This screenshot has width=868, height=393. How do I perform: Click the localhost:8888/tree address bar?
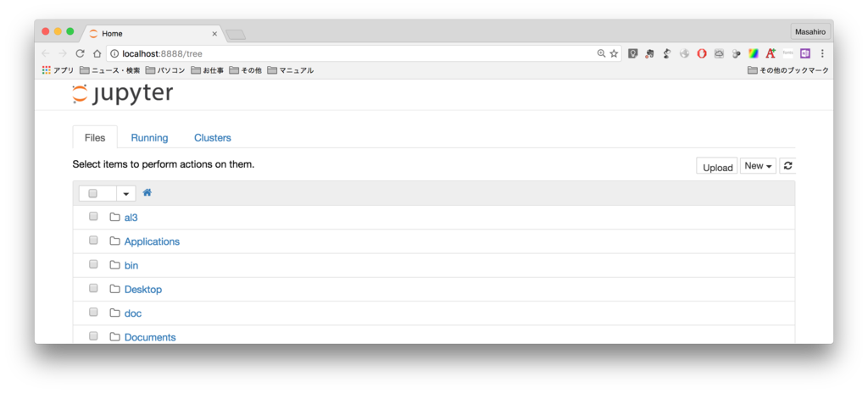[x=354, y=53]
